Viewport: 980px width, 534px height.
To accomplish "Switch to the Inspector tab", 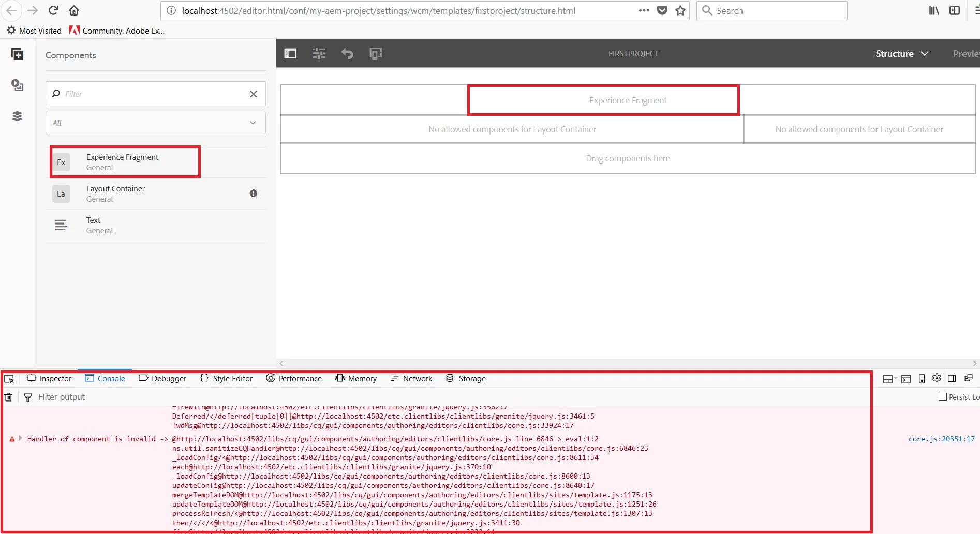I will pos(50,378).
